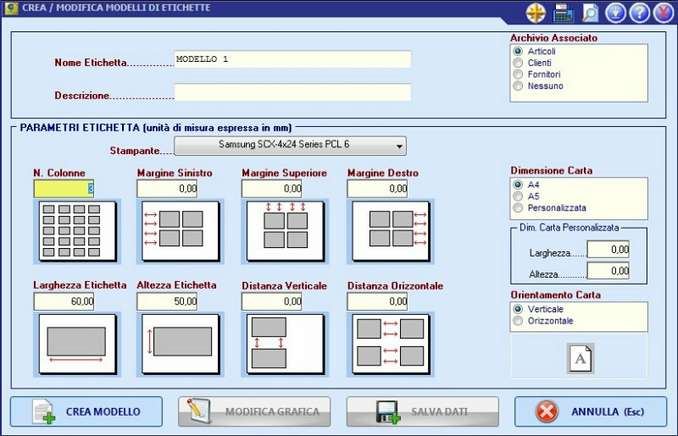678x436 pixels.
Task: Choose Orizzontale paper orientation
Action: click(x=518, y=321)
